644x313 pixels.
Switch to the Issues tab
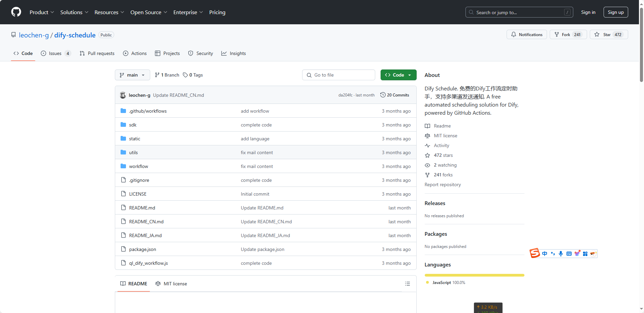tap(55, 53)
